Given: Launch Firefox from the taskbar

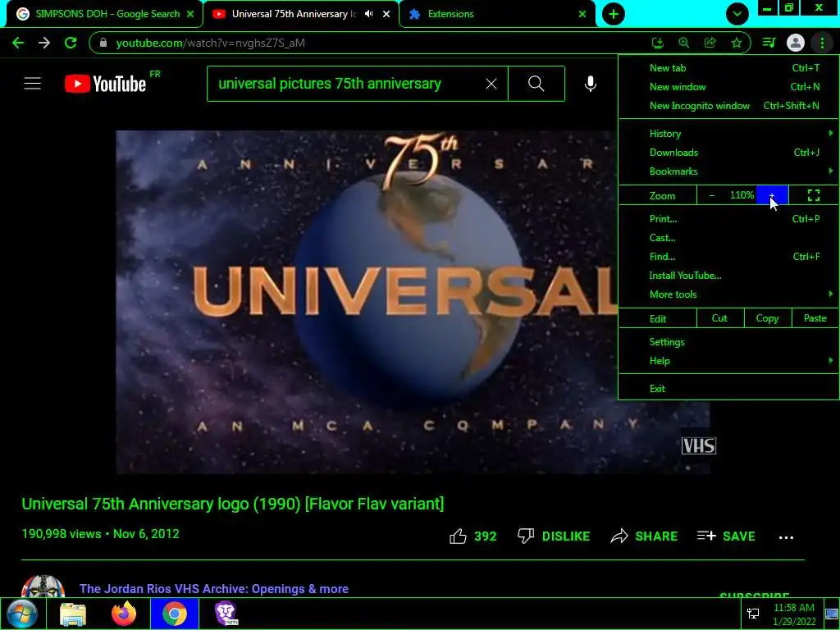Looking at the screenshot, I should click(124, 614).
